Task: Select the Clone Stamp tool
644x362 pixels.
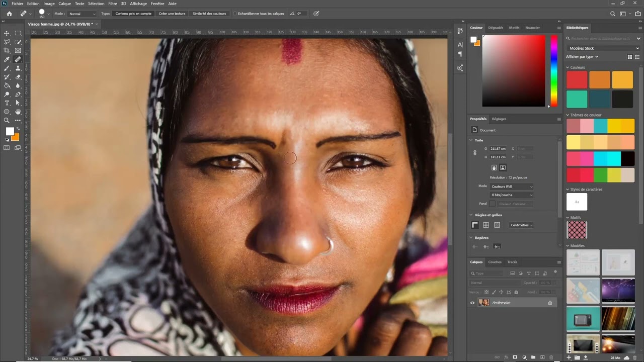Action: 18,68
